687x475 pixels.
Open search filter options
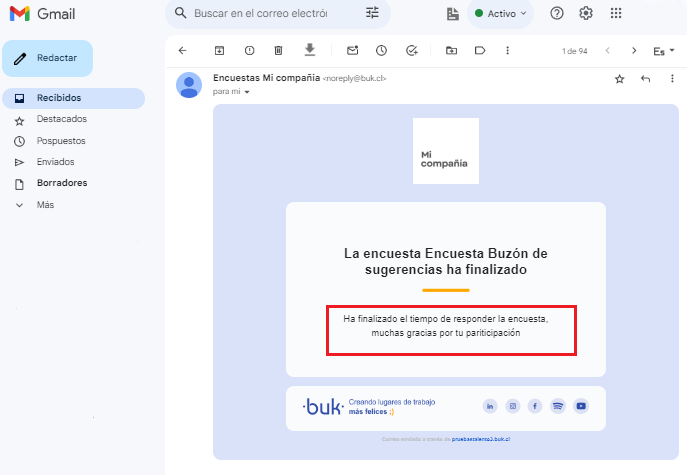pos(372,13)
